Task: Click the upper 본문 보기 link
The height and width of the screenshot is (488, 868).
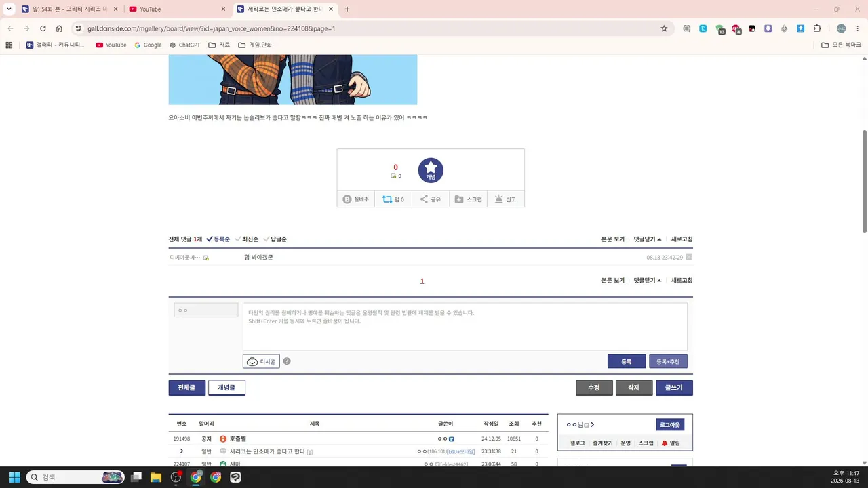Action: (613, 239)
